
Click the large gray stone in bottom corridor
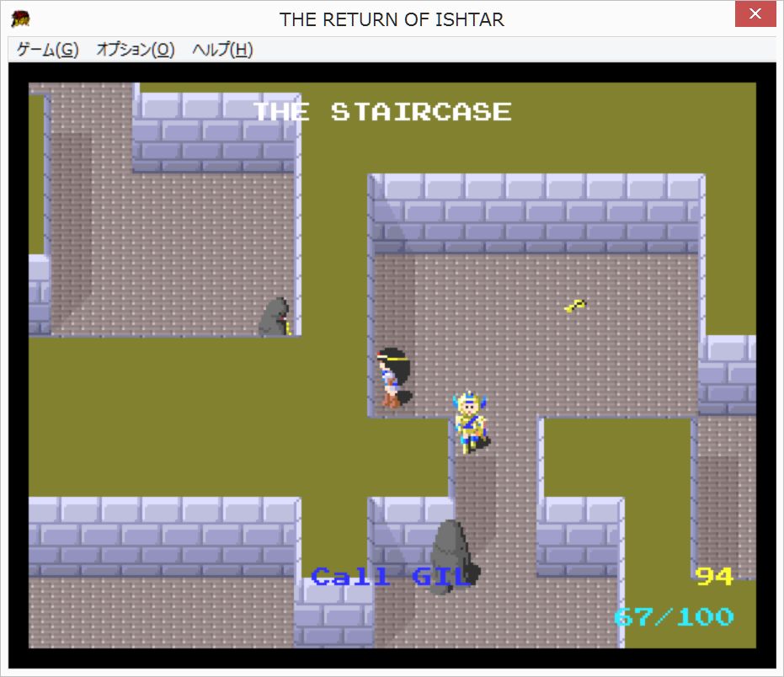click(451, 555)
